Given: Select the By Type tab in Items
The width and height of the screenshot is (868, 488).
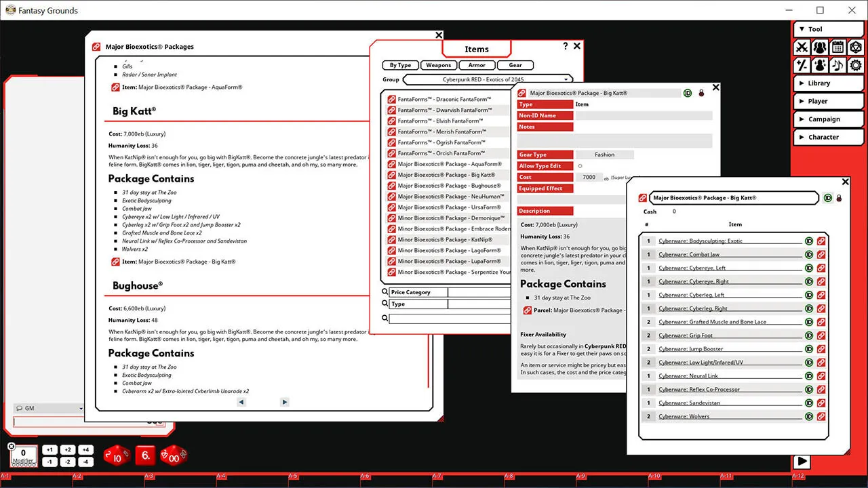Looking at the screenshot, I should click(x=400, y=65).
